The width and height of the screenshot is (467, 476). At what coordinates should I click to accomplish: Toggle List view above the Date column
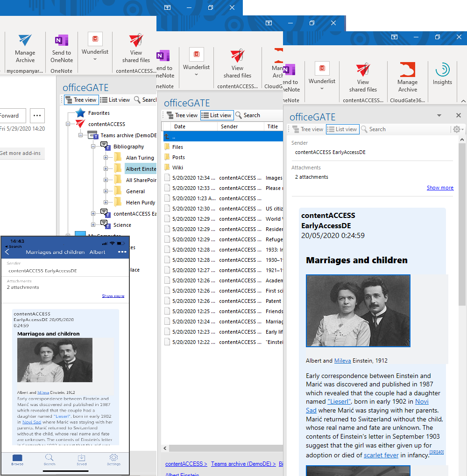tap(216, 115)
